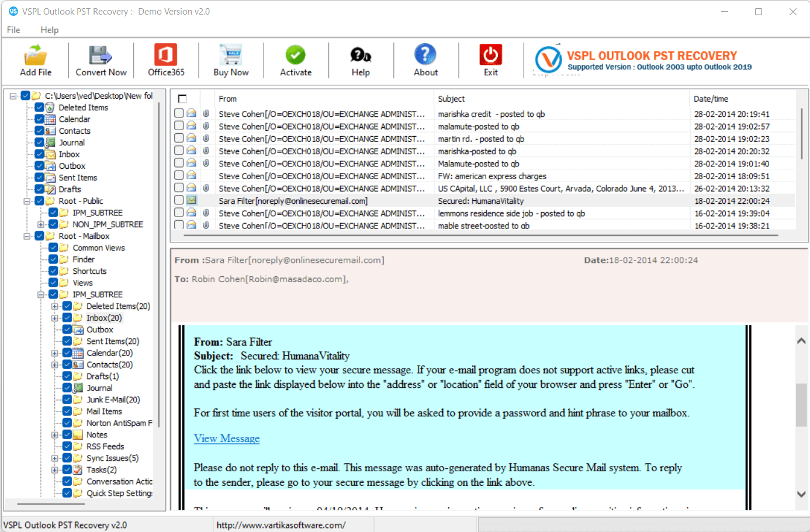
Task: Click the preview pane scroll-up arrow
Action: (801, 341)
